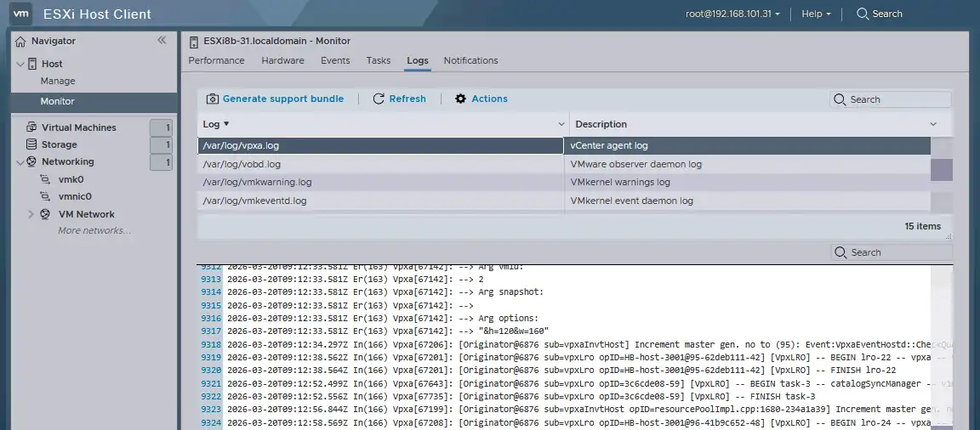Screen dimensions: 980x430
Task: Open the More networks... link
Action: coord(94,230)
